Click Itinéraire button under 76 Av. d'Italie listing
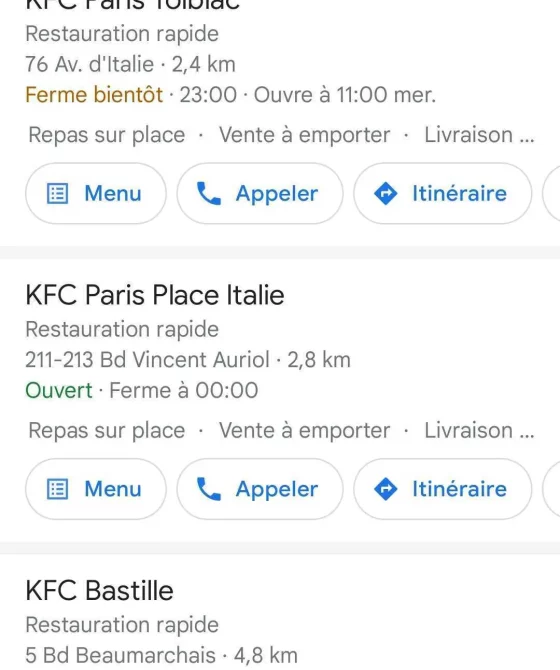560x670 pixels. (443, 194)
